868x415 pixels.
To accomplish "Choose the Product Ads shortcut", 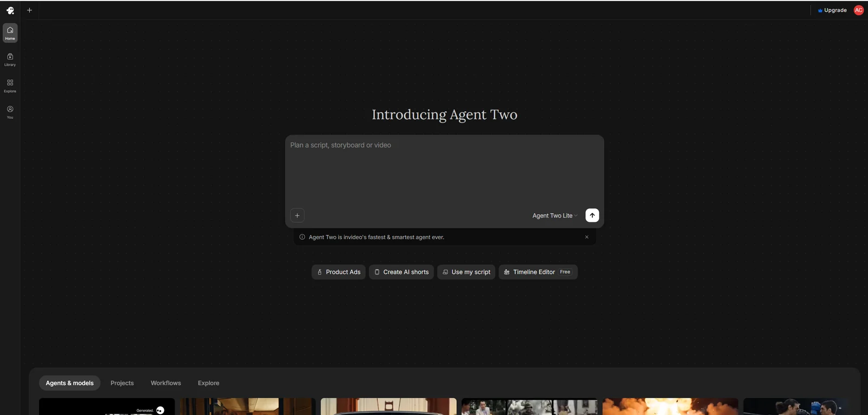I will pyautogui.click(x=339, y=272).
